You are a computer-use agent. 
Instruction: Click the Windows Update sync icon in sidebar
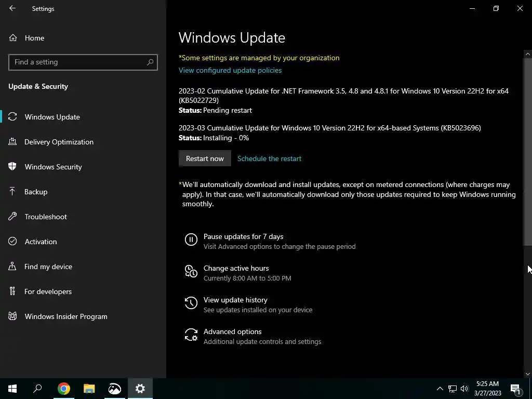[x=12, y=117]
